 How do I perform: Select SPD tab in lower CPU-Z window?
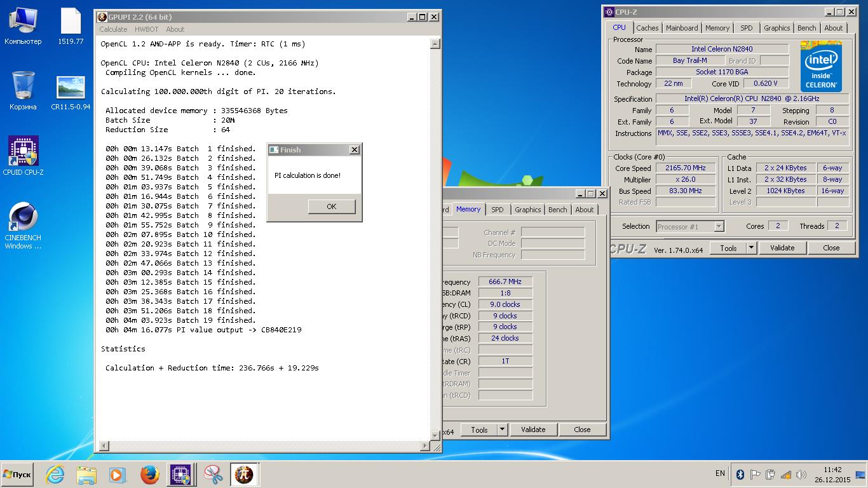click(x=498, y=210)
